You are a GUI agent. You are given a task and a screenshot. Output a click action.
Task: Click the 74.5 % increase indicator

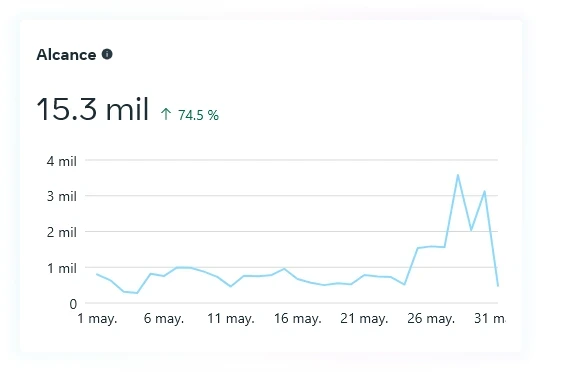(198, 115)
